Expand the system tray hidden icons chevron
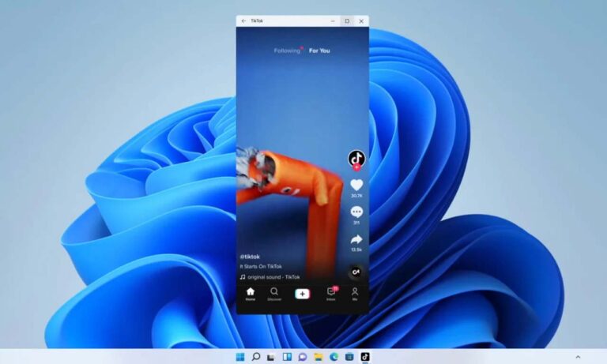Screen dimensions: 607x364 578,357
